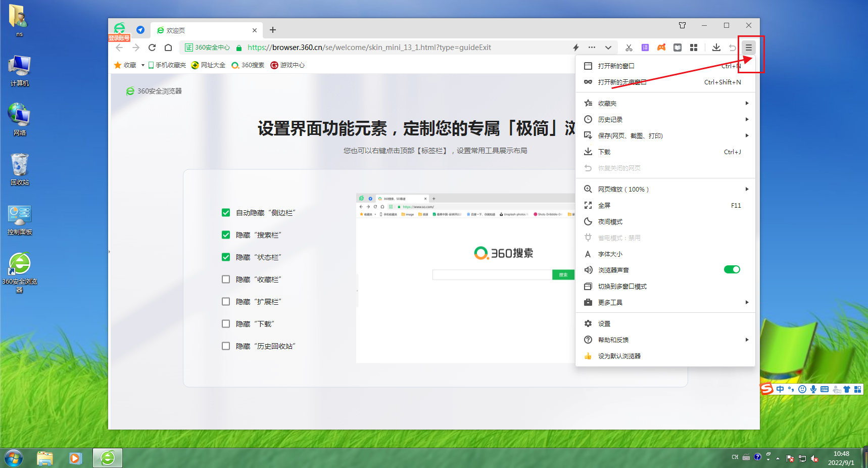Open the three-dots address bar options
The image size is (868, 468).
click(x=592, y=48)
